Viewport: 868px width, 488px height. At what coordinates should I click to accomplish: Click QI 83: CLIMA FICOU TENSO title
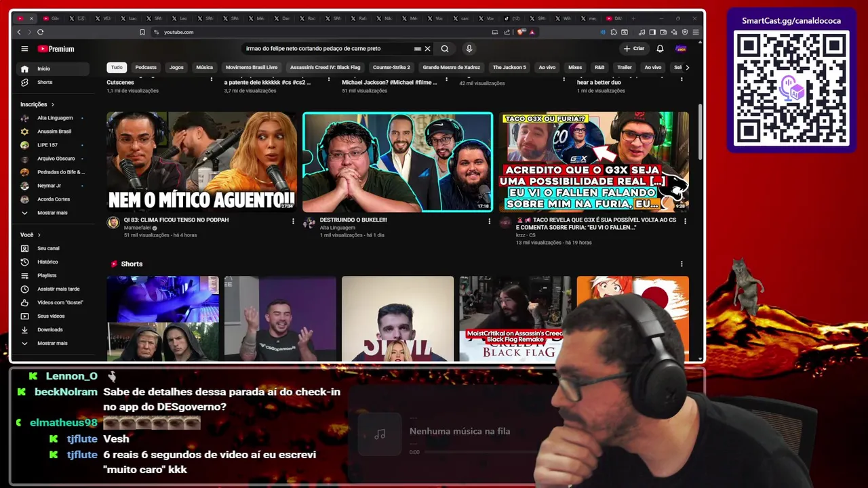click(176, 220)
